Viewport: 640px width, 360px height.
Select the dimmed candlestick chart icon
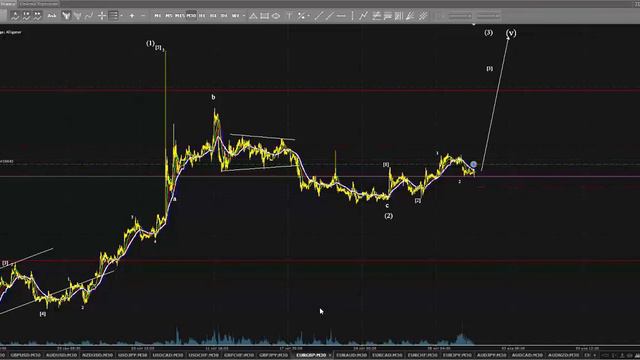point(78,16)
